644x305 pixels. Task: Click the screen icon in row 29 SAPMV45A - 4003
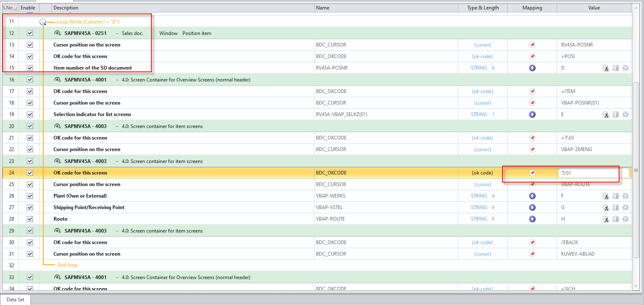tap(57, 231)
